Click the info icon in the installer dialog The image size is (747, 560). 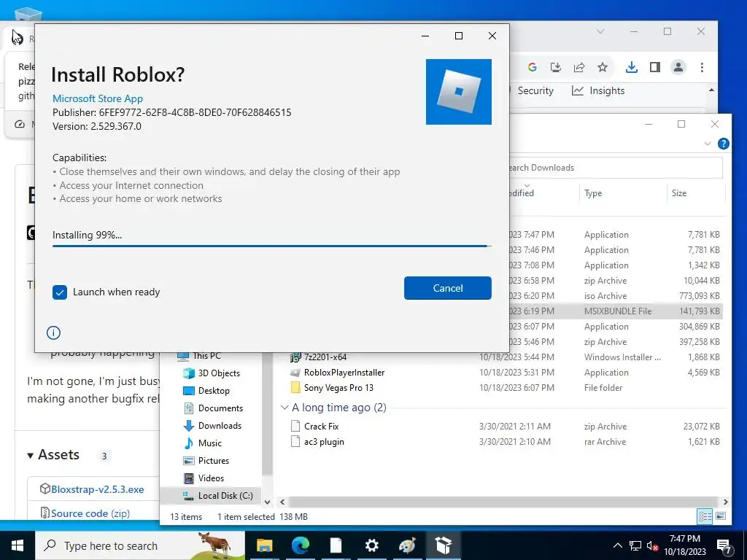53,332
